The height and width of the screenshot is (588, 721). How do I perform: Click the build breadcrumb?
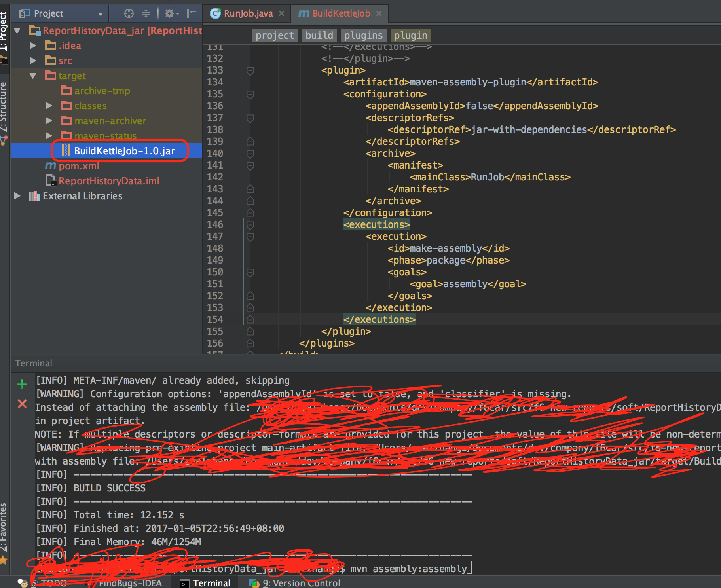click(319, 35)
